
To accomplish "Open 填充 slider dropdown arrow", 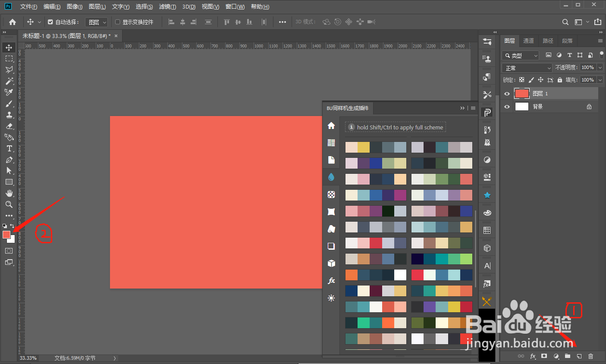I will pyautogui.click(x=600, y=80).
